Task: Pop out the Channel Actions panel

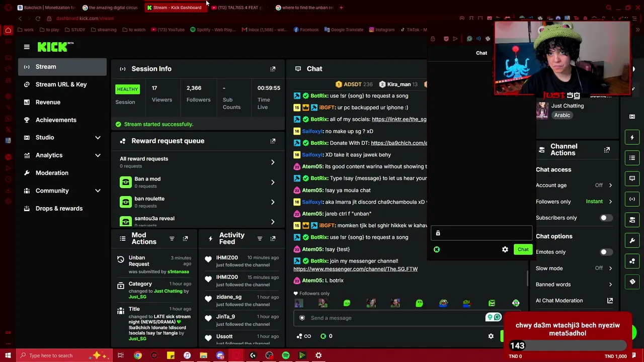Action: (607, 150)
